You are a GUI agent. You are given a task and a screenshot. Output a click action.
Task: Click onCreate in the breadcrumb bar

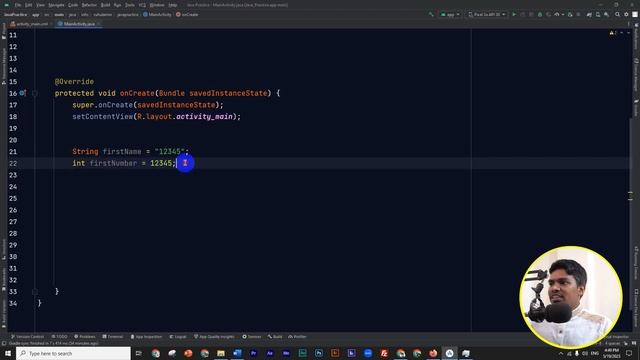click(x=187, y=14)
